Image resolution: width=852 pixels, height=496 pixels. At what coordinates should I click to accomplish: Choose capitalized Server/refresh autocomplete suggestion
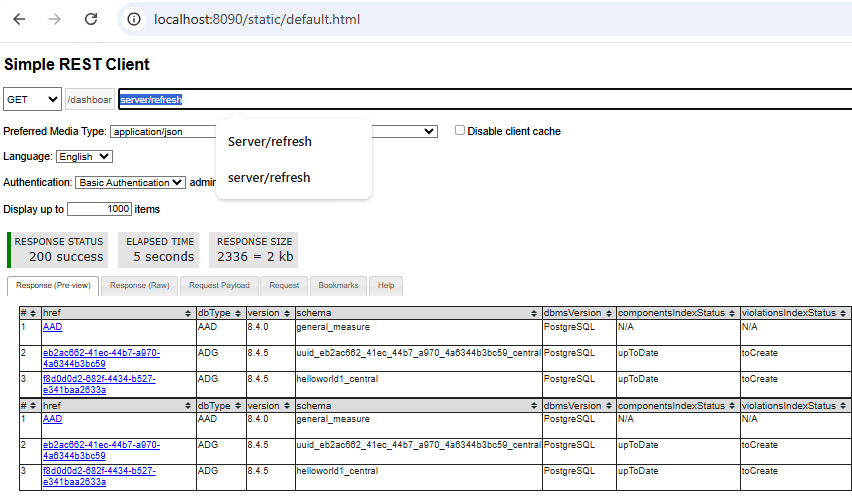[270, 142]
